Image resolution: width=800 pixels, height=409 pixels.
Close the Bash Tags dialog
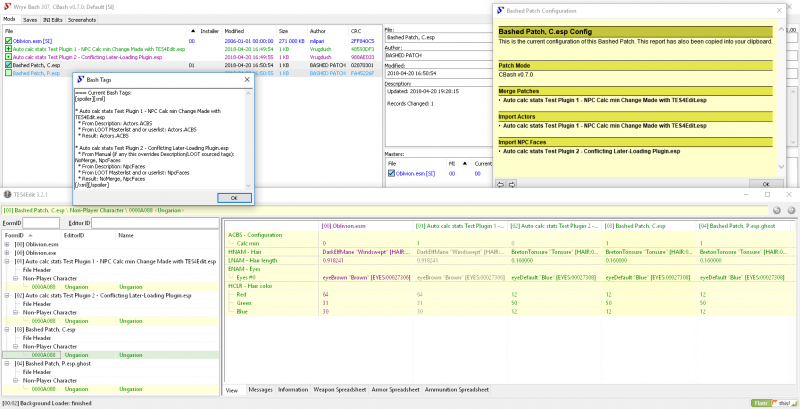click(247, 80)
